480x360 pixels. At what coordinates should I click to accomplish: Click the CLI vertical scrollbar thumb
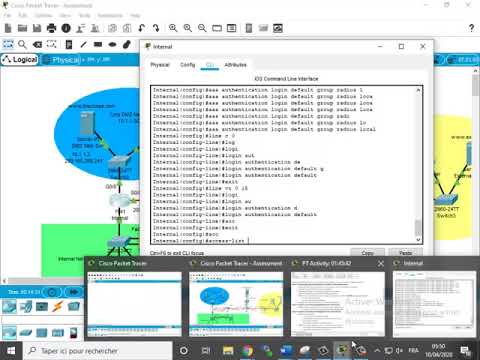tap(418, 228)
